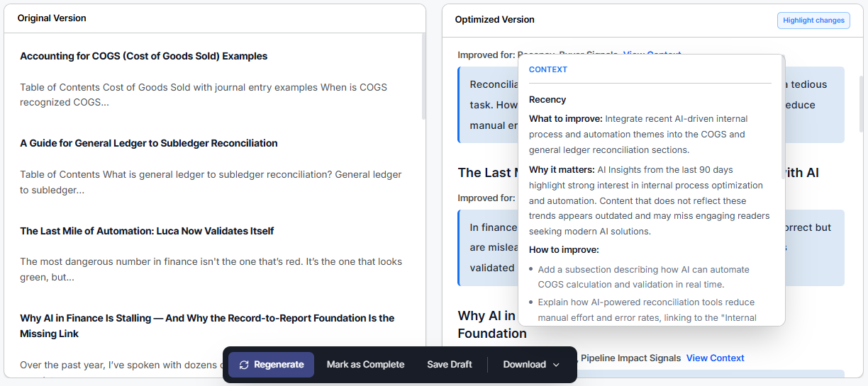Expand the Download chevron arrow
Screen dimensions: 868x386
(556, 365)
